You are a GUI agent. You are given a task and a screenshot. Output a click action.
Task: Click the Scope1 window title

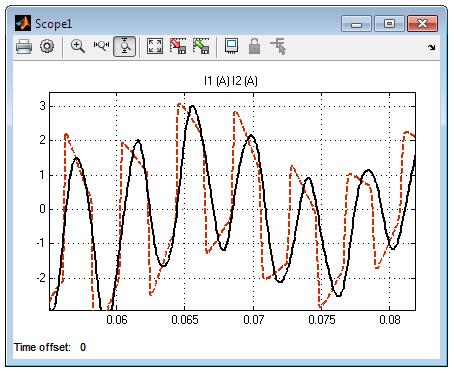(x=53, y=24)
